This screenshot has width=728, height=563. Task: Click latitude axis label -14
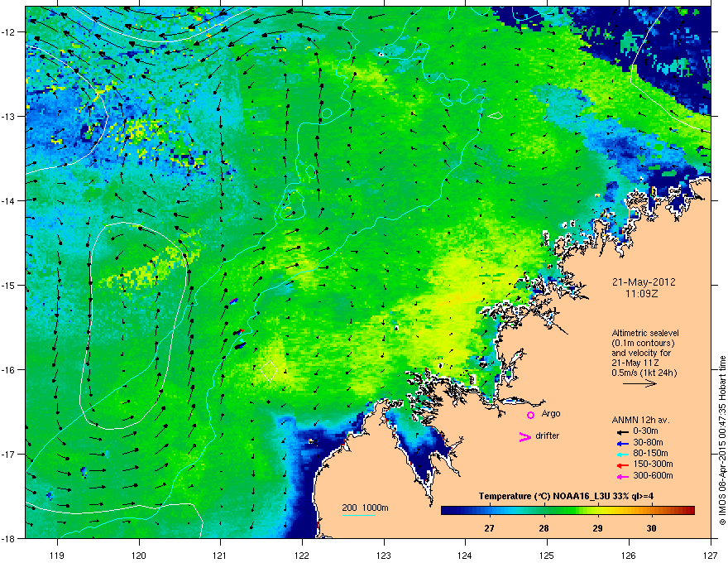(9, 200)
